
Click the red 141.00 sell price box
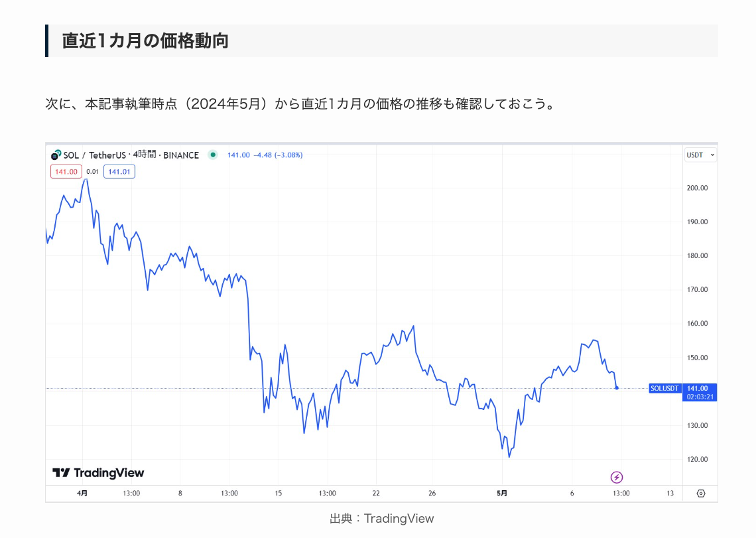(66, 172)
